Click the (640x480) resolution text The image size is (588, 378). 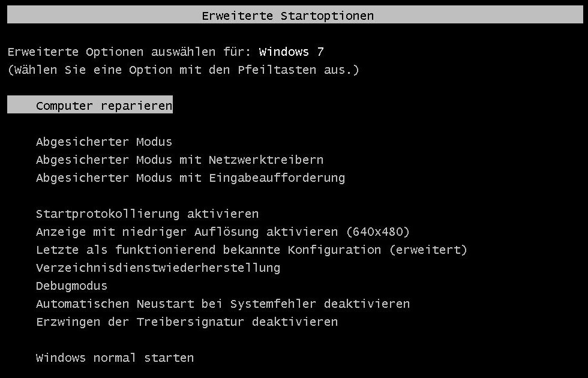coord(378,232)
